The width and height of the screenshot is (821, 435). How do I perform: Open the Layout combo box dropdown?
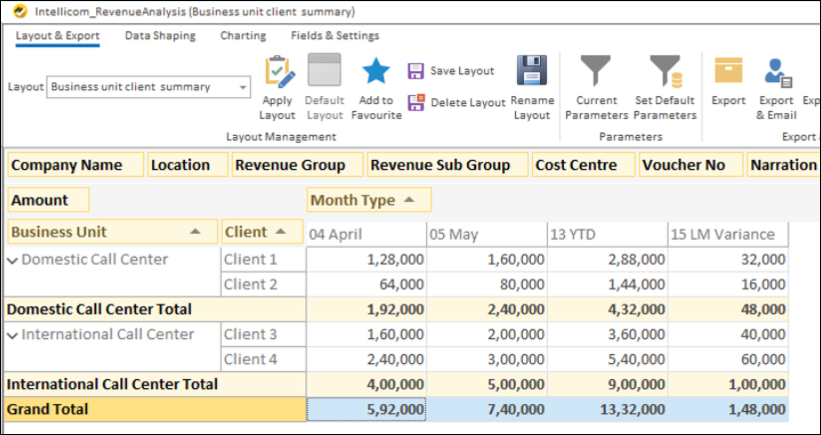tap(243, 87)
